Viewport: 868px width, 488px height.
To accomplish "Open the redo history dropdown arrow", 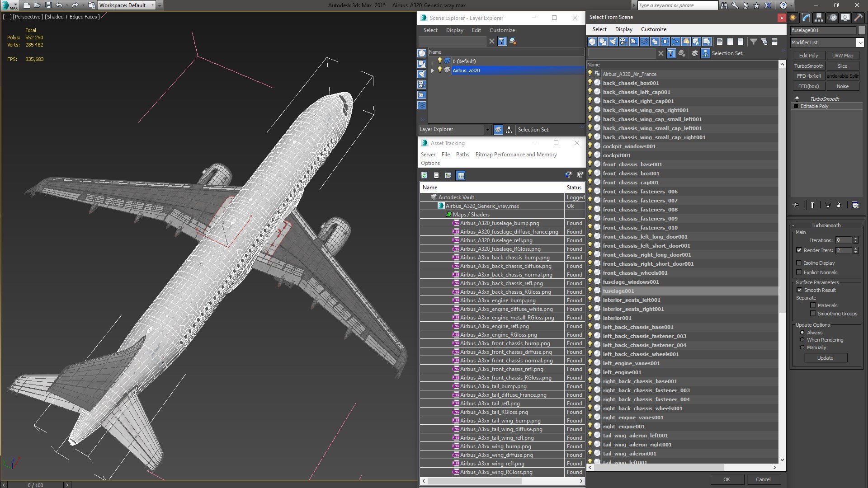I will [x=83, y=5].
